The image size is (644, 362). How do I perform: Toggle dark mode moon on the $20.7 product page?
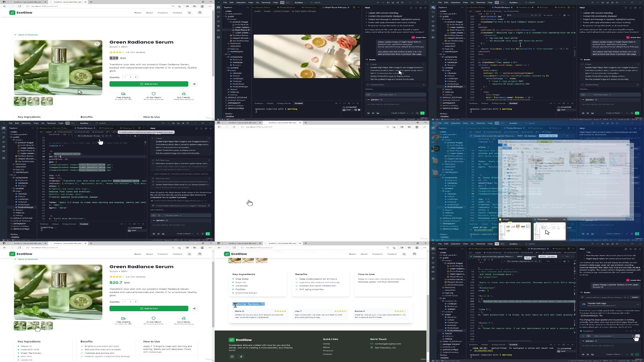coord(189,254)
